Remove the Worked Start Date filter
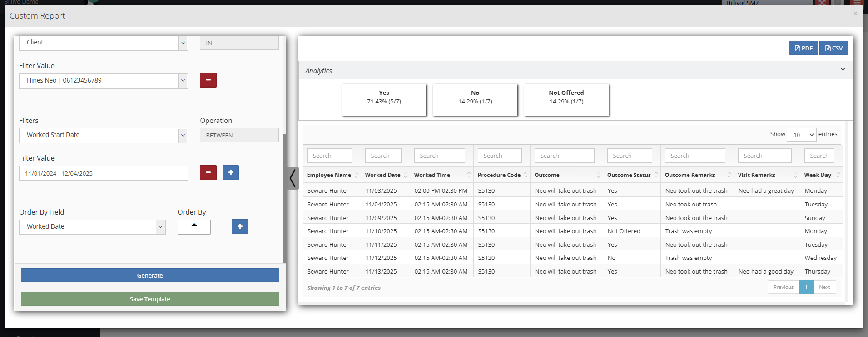Image resolution: width=868 pixels, height=337 pixels. pos(208,173)
